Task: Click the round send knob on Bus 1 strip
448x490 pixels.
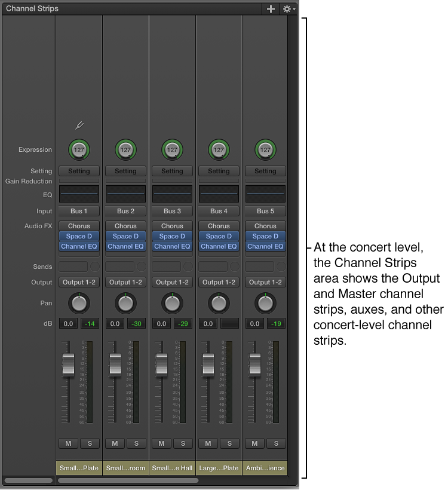Action: [x=94, y=267]
